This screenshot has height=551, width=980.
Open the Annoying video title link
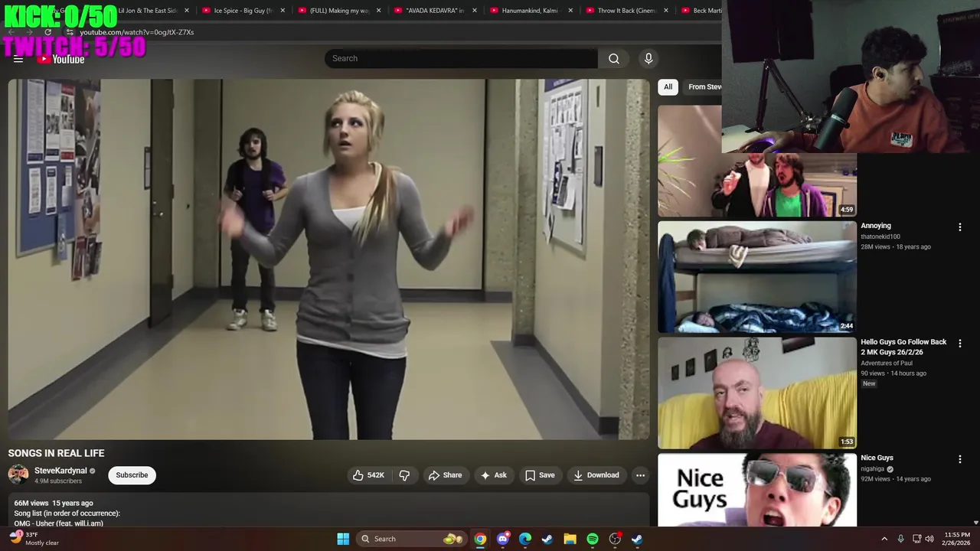click(876, 226)
